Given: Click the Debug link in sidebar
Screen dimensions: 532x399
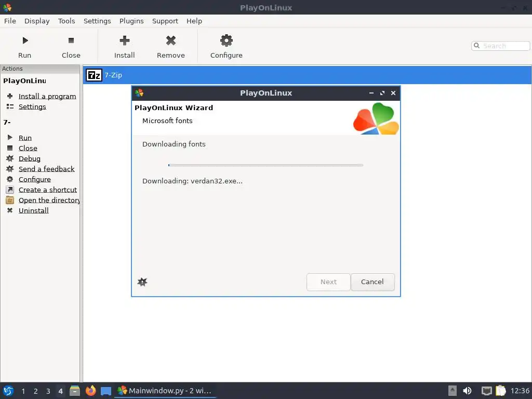Looking at the screenshot, I should click(30, 158).
